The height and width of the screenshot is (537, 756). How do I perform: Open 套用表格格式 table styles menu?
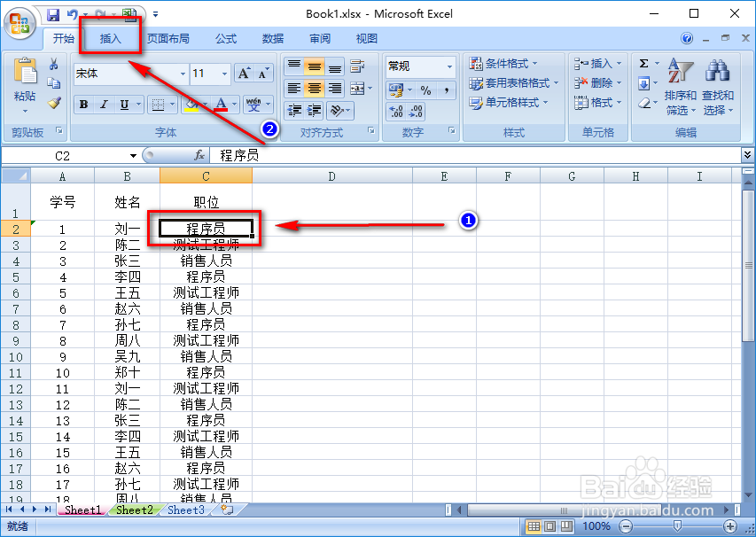click(x=514, y=83)
